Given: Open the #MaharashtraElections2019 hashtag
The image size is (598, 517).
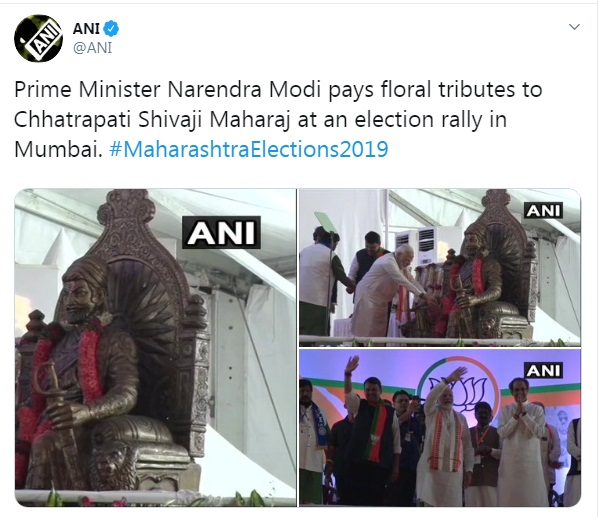Looking at the screenshot, I should (x=249, y=149).
